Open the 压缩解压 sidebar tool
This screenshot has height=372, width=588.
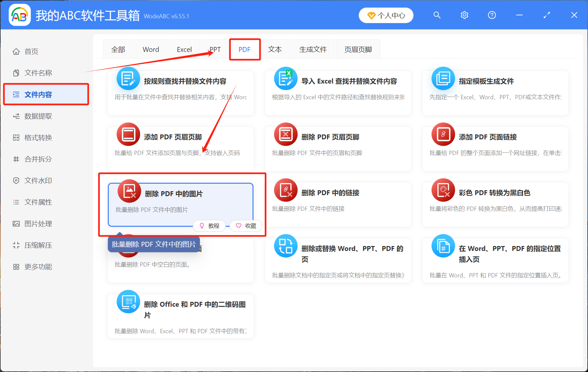coord(38,245)
